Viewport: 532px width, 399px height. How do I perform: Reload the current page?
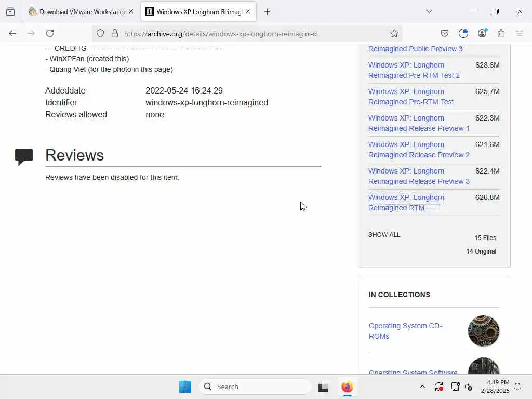pyautogui.click(x=50, y=33)
